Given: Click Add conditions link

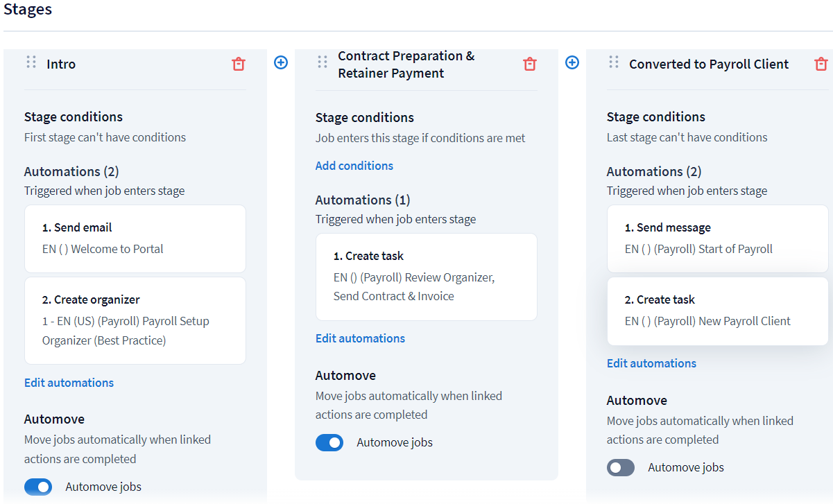Looking at the screenshot, I should click(354, 166).
